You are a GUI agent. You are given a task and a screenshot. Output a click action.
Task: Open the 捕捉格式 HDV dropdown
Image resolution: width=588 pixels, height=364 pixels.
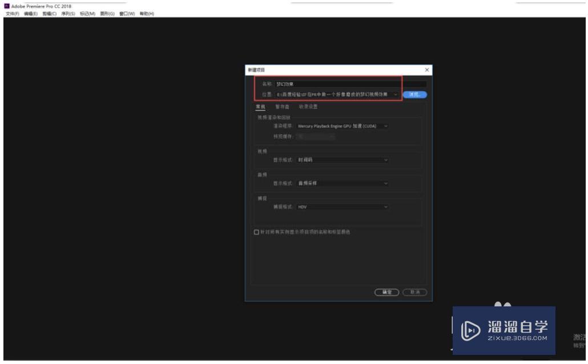pos(343,207)
